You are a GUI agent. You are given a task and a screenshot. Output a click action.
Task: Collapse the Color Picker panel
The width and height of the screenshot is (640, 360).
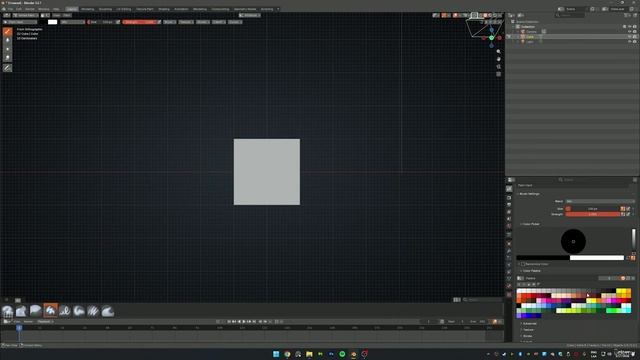coord(530,224)
